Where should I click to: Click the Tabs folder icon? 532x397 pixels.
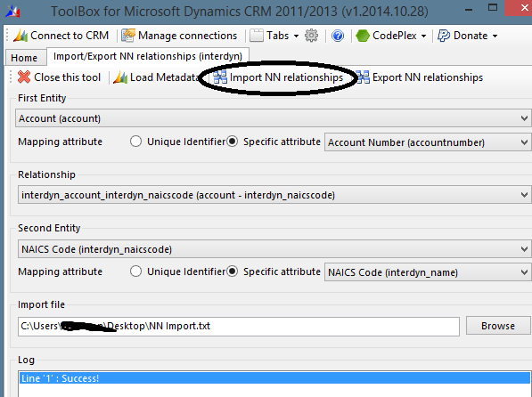(257, 36)
